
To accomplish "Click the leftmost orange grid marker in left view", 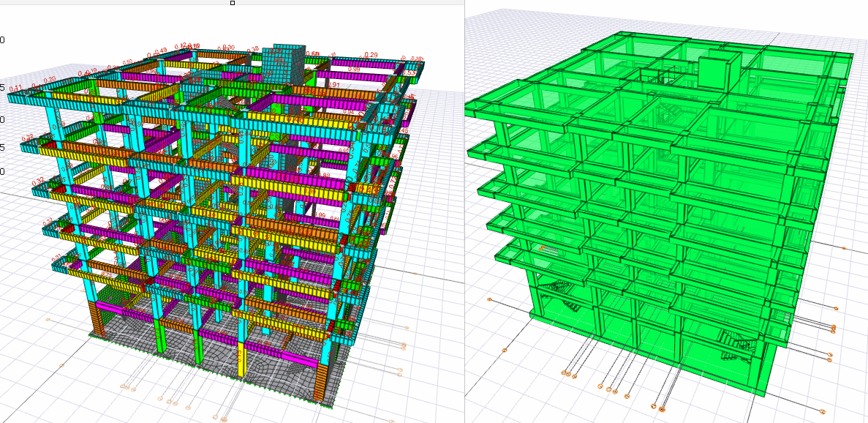I will pyautogui.click(x=48, y=320).
